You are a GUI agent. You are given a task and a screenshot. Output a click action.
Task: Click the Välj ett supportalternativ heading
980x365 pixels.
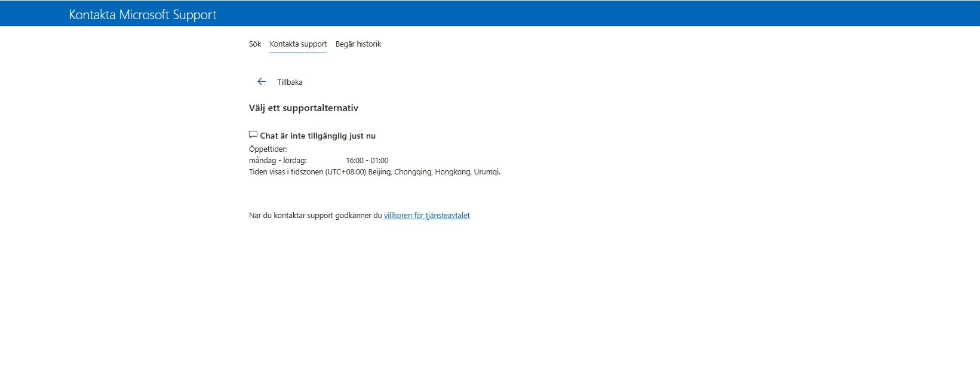pyautogui.click(x=303, y=108)
